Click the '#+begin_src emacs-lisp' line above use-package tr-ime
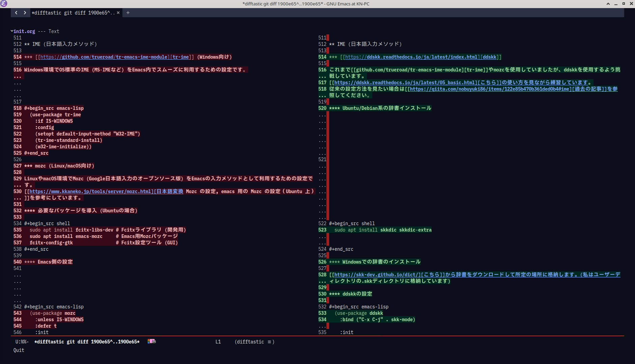 pyautogui.click(x=54, y=108)
